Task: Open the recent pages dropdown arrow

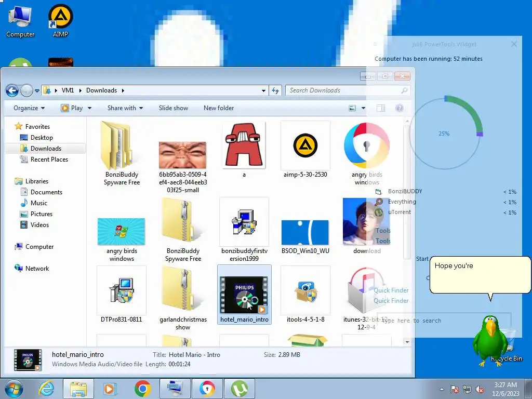Action: [x=37, y=90]
